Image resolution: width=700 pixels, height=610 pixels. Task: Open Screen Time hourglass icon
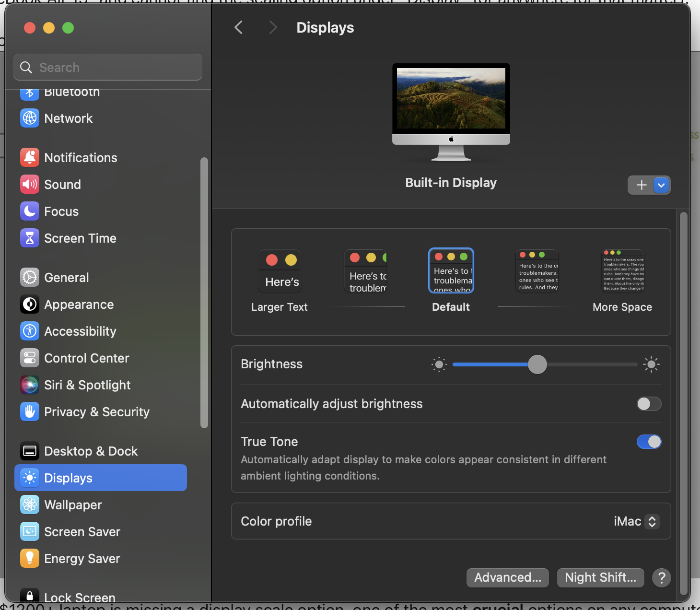[30, 238]
